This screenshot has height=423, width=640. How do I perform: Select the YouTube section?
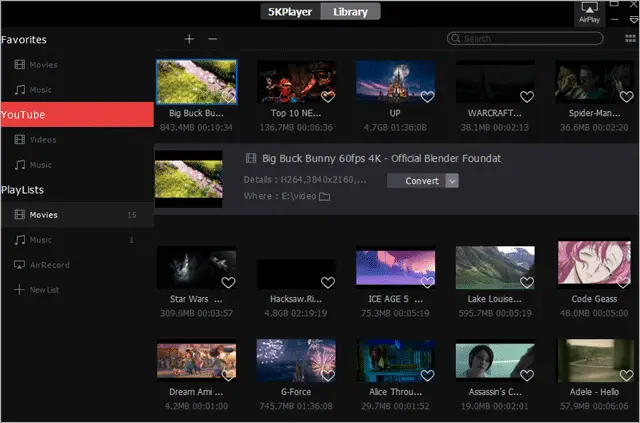(77, 115)
